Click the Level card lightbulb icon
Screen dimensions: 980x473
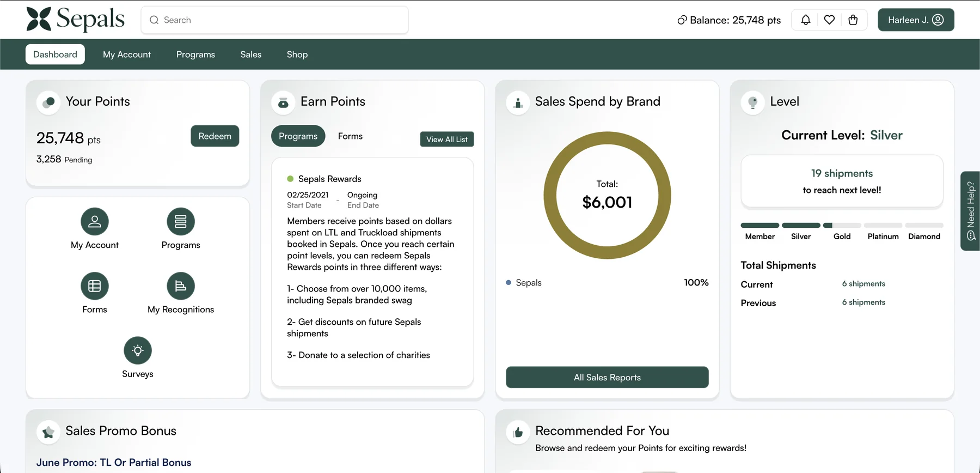(x=753, y=102)
